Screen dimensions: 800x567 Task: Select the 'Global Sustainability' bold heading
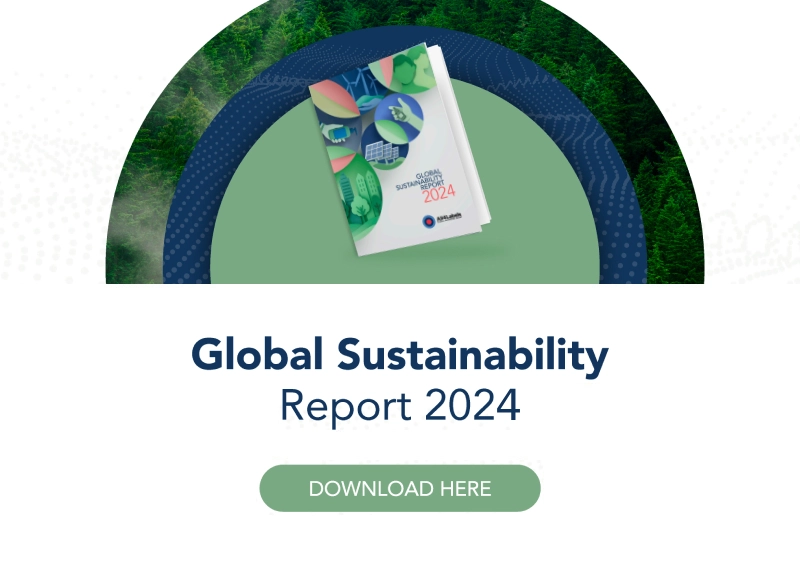point(400,355)
